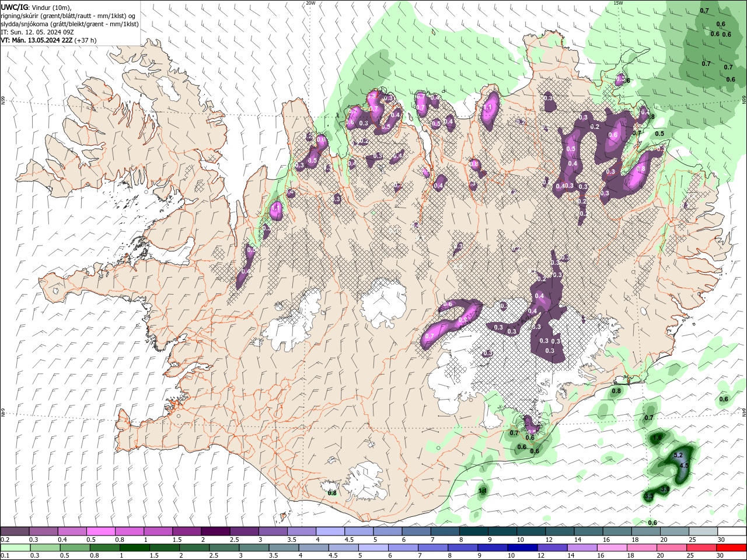Click the '3.3' rainfall value offshore southeast
This screenshot has width=747, height=560.
pos(648,496)
